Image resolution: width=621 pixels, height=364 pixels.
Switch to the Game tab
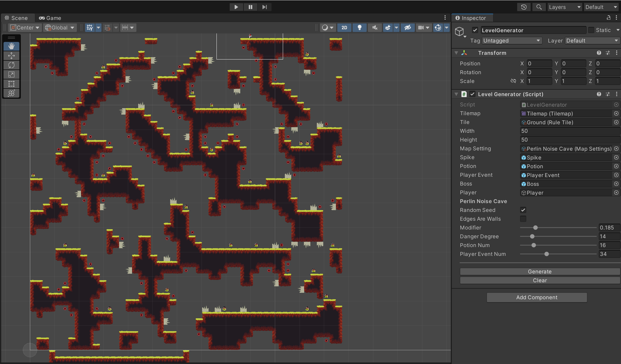click(50, 18)
